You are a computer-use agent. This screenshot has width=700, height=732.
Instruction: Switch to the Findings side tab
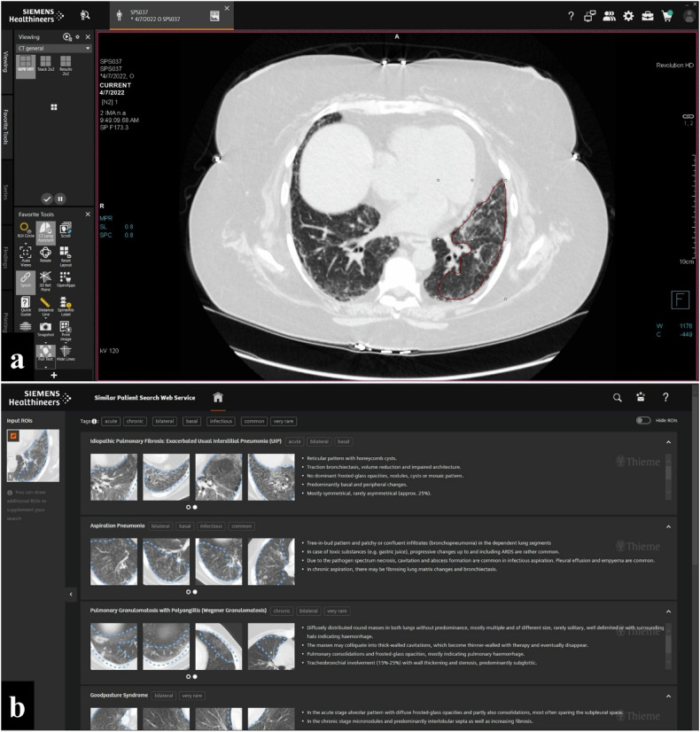pyautogui.click(x=5, y=256)
